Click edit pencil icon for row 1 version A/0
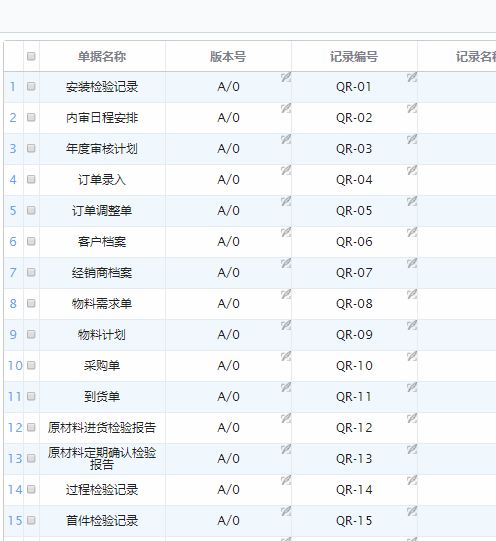 286,77
